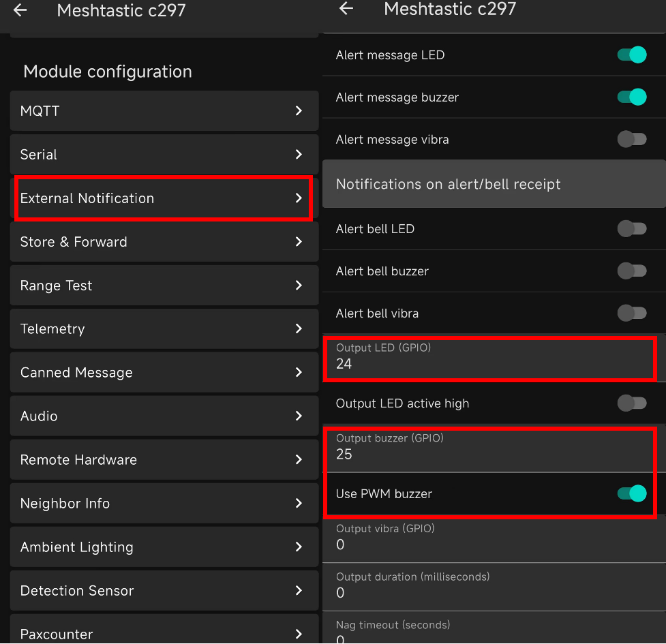The height and width of the screenshot is (644, 666).
Task: Edit Nag timeout seconds field
Action: [x=494, y=629]
